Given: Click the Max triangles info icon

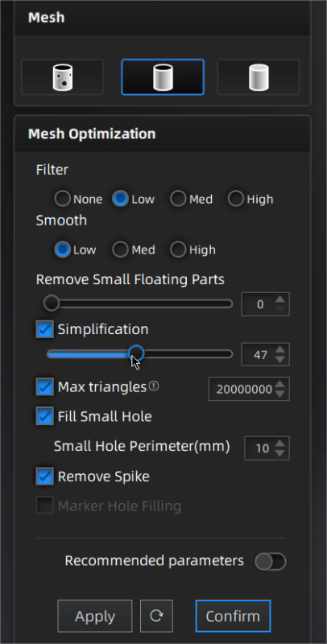Looking at the screenshot, I should tap(154, 386).
